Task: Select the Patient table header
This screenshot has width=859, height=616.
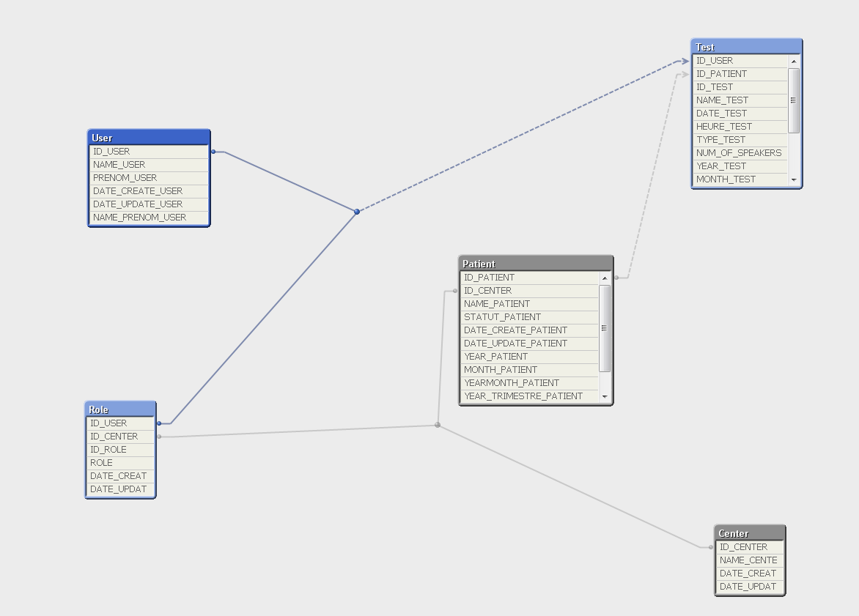Action: pyautogui.click(x=536, y=264)
